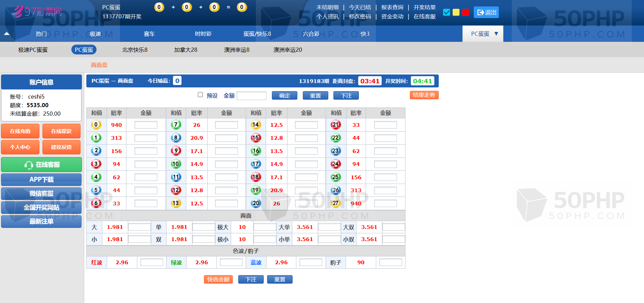Click the orange 结果走势 button

tap(424, 95)
